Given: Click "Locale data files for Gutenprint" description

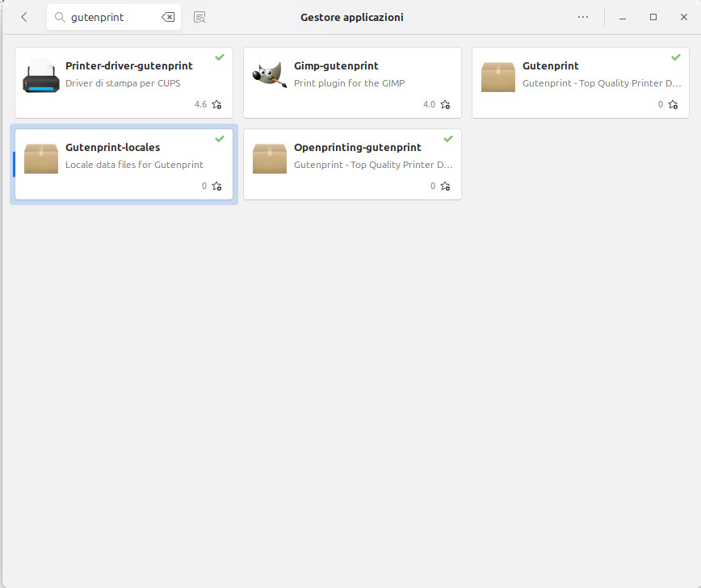Looking at the screenshot, I should point(134,165).
